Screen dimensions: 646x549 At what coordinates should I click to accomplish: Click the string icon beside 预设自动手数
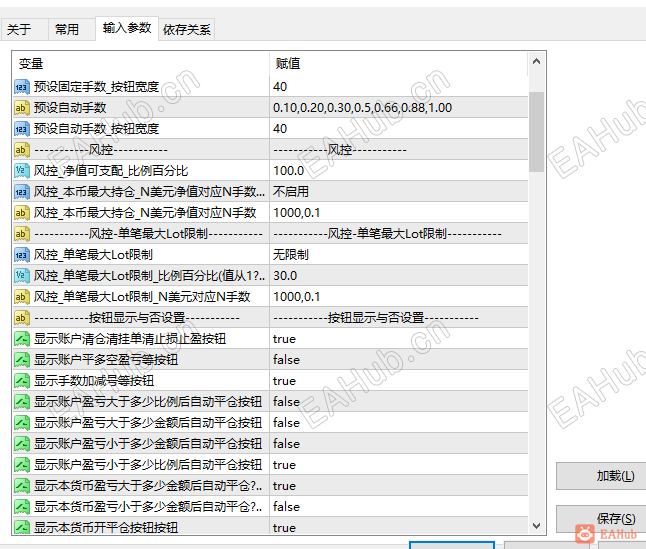21,108
